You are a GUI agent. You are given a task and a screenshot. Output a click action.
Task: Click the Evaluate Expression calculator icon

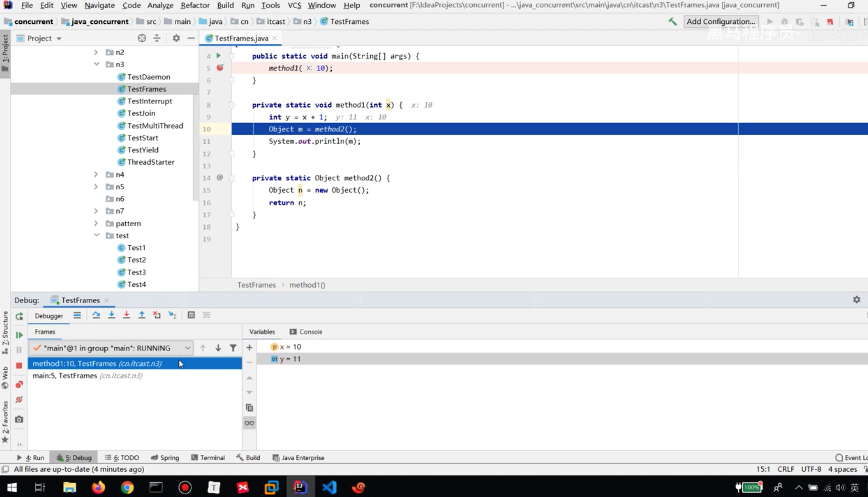click(x=191, y=315)
